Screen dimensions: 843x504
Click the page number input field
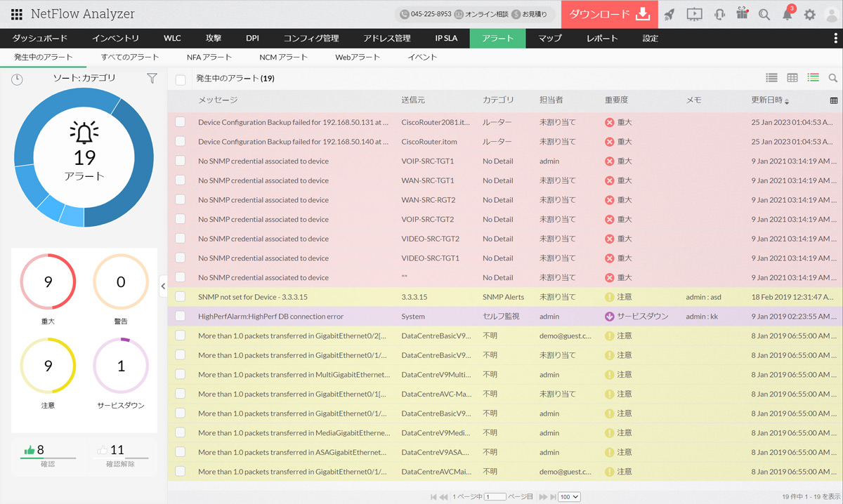[x=495, y=496]
